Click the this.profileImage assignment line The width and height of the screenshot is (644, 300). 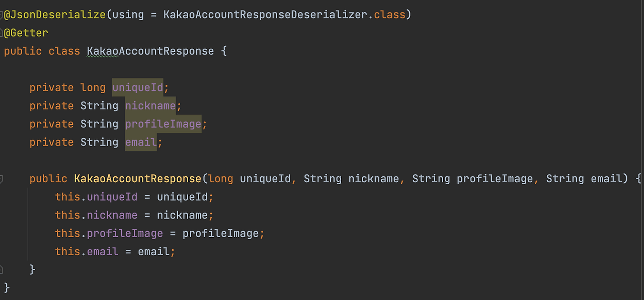[160, 233]
